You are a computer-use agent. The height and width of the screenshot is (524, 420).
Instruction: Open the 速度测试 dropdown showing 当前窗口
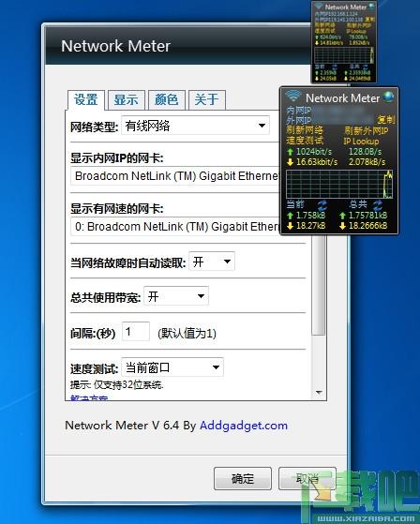click(172, 367)
